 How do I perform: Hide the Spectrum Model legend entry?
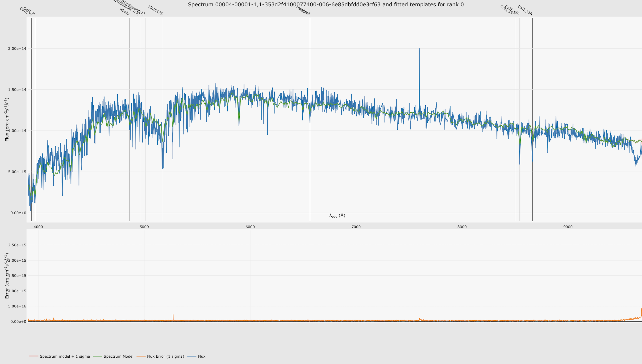(x=118, y=356)
